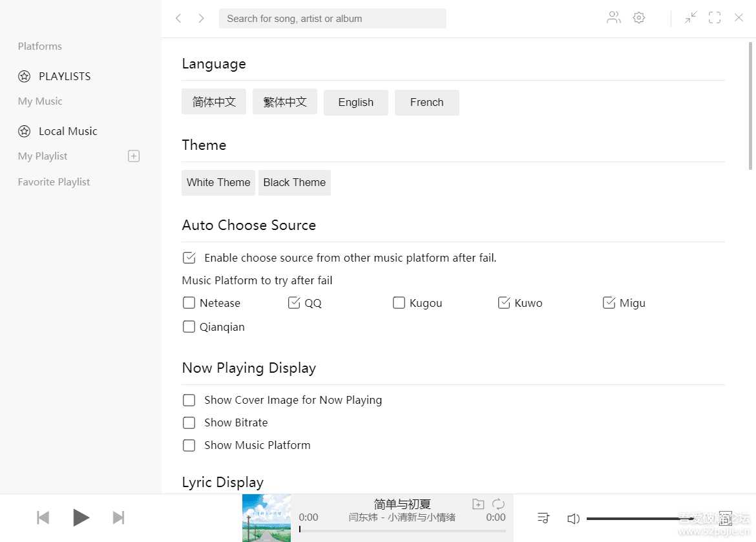Navigate forward using the right chevron
This screenshot has height=542, width=756.
click(201, 18)
